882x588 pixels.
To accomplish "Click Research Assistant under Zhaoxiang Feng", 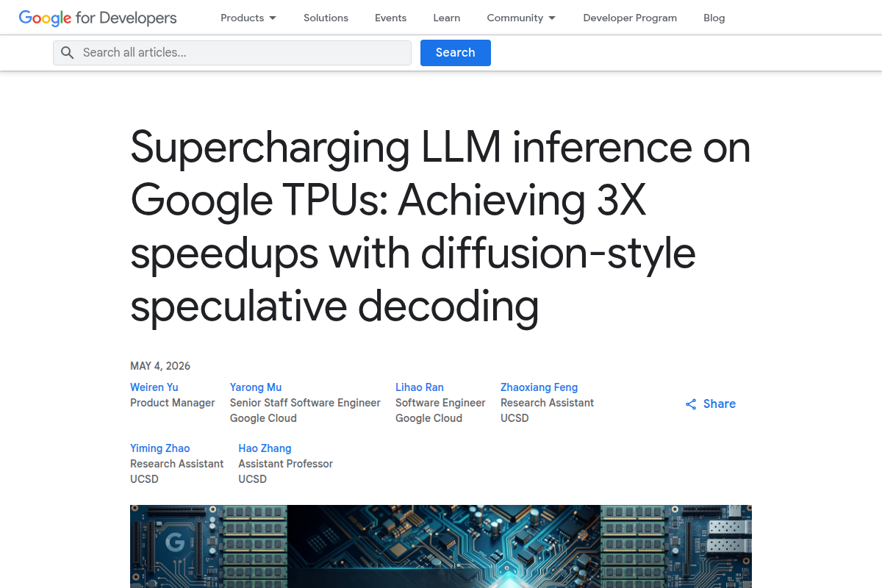I will 548,403.
